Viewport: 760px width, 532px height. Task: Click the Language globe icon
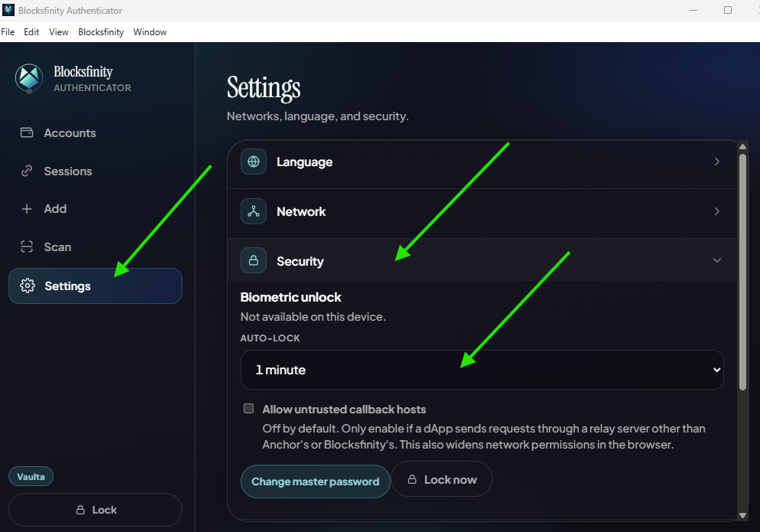pyautogui.click(x=254, y=162)
